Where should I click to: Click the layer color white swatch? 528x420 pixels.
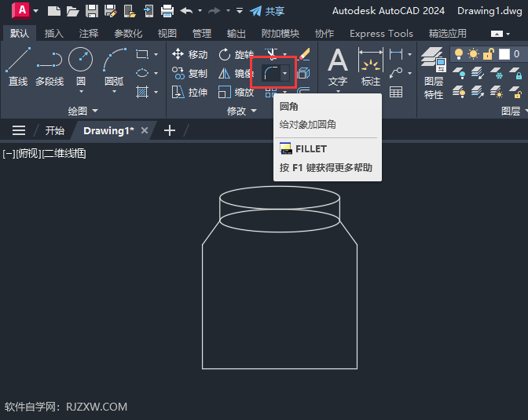point(504,54)
